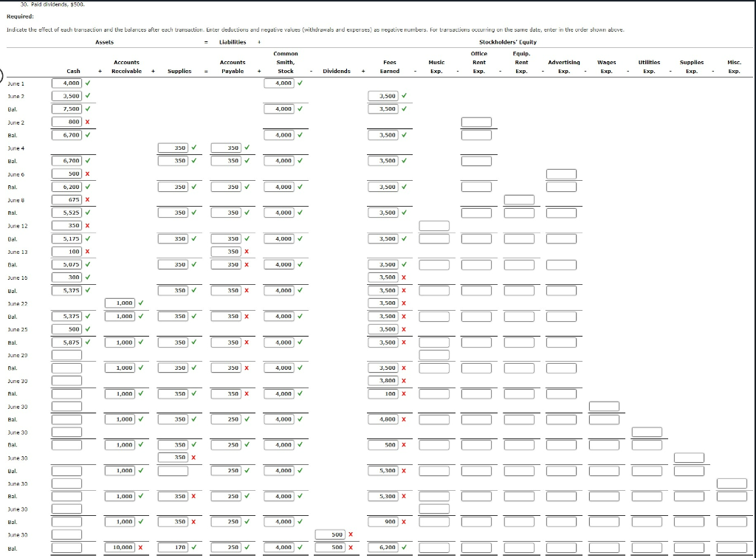
Task: Select the June 30 Supplies field containing 350
Action: click(173, 458)
